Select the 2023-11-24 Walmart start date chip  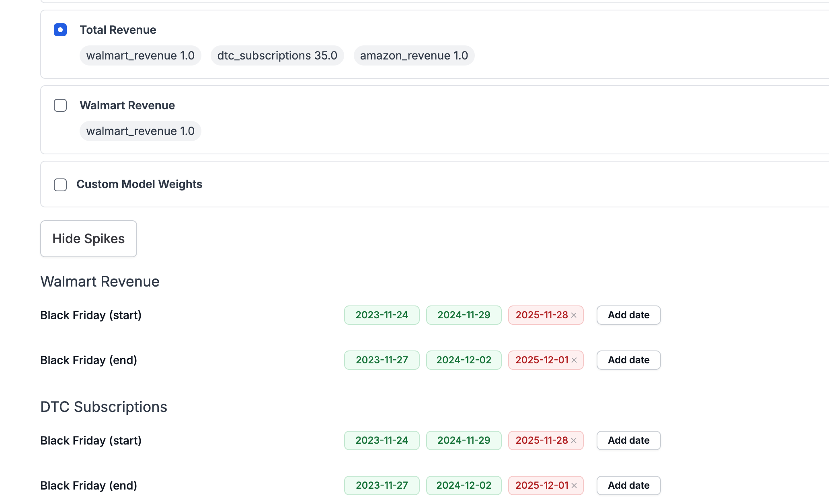(x=381, y=315)
